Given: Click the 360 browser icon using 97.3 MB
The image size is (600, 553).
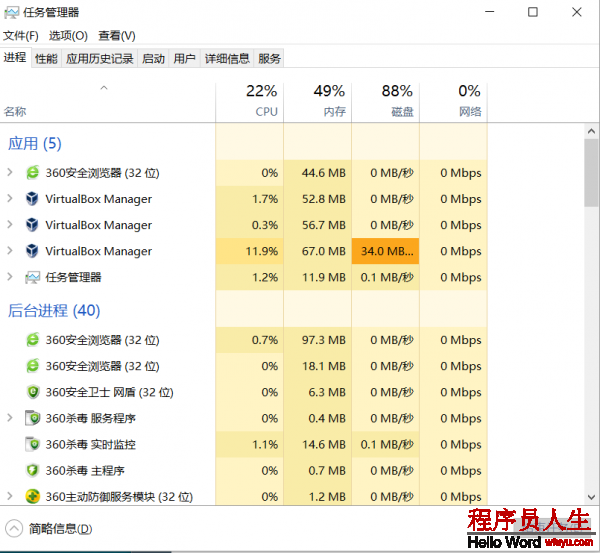Looking at the screenshot, I should coord(33,340).
